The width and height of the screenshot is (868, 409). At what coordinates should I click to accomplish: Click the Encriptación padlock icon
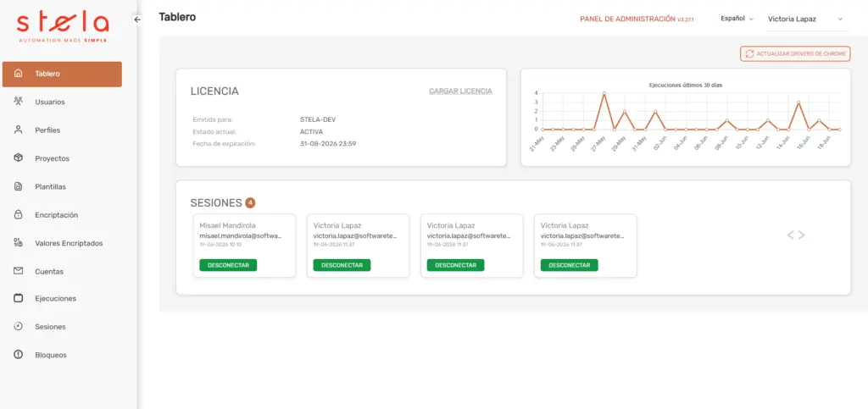click(x=19, y=214)
